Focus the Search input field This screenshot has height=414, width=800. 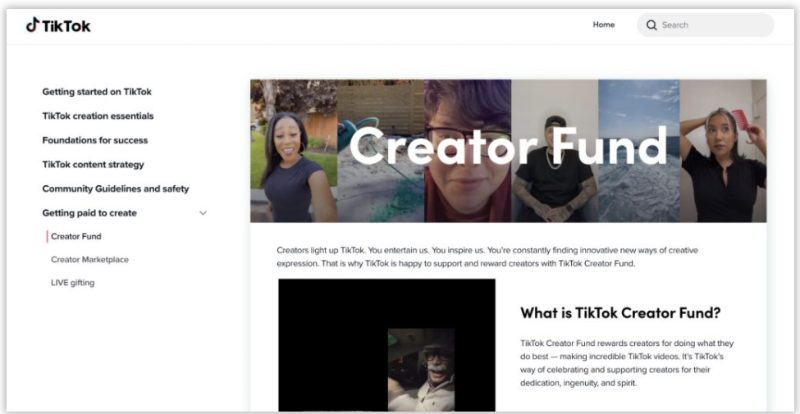[x=706, y=25]
